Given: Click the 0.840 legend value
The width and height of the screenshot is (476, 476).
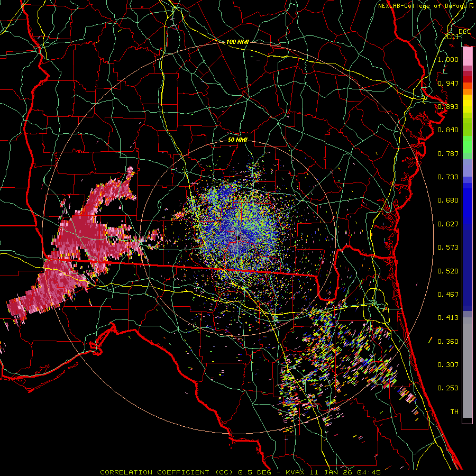Looking at the screenshot, I should pyautogui.click(x=448, y=130).
